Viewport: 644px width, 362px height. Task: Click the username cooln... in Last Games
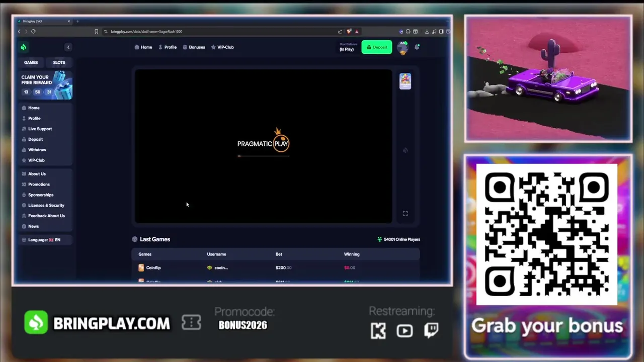(x=217, y=268)
